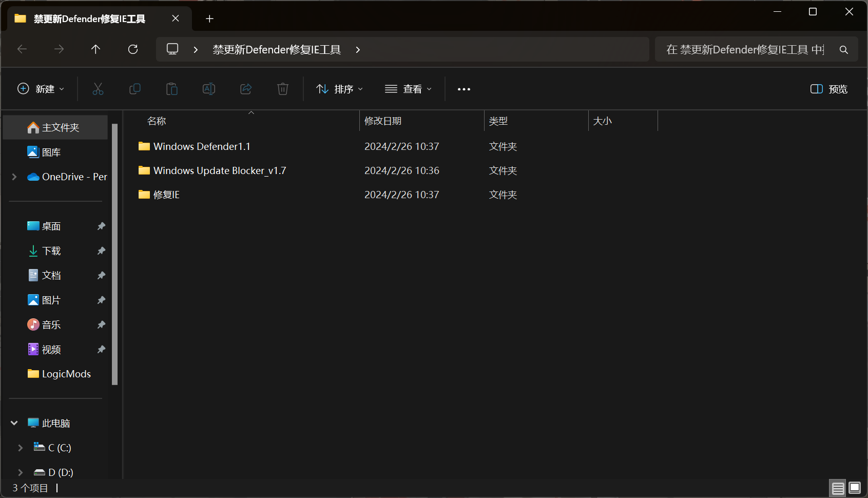Image resolution: width=868 pixels, height=498 pixels.
Task: Click chevron after 禁更新Defender修复IE工具 in address bar
Action: pyautogui.click(x=358, y=49)
